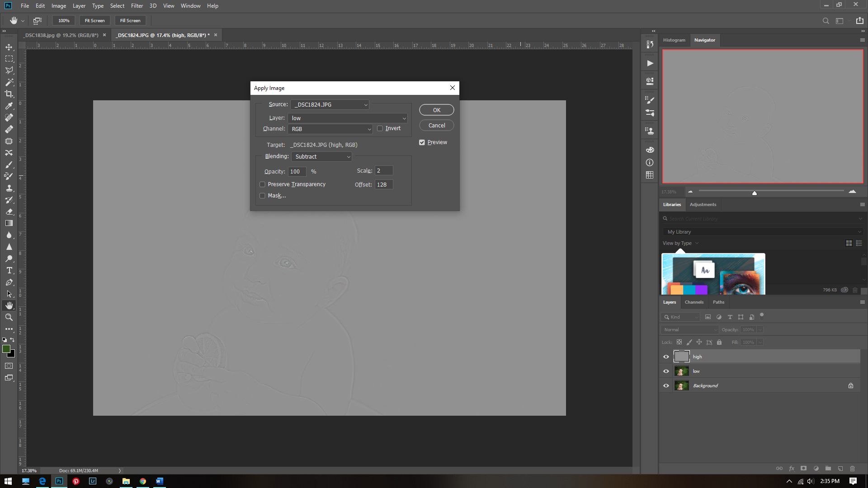Select the Eyedropper tool
868x488 pixels.
coord(9,106)
